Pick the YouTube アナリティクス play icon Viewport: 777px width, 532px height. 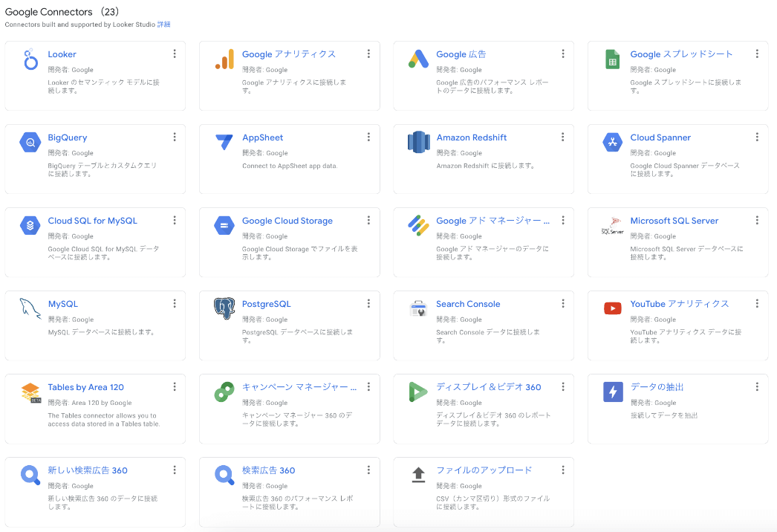[613, 308]
